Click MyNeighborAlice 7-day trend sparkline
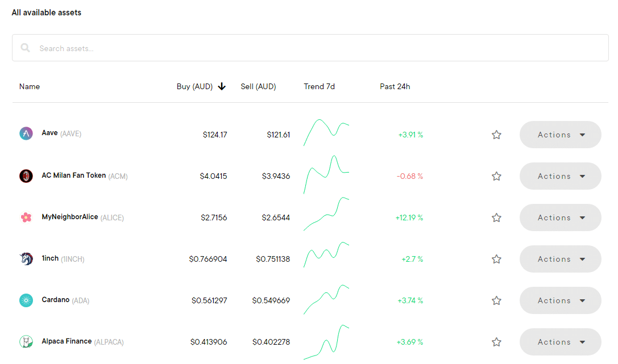 click(326, 214)
